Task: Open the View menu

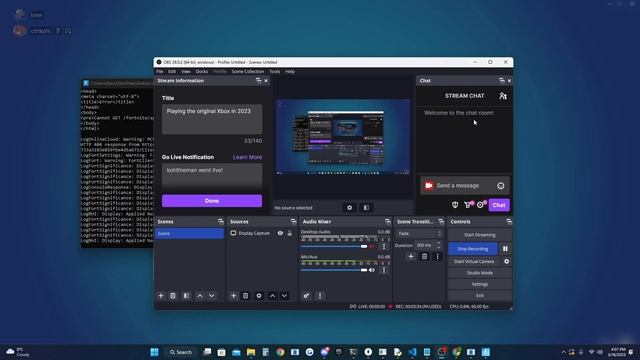Action: pos(186,71)
